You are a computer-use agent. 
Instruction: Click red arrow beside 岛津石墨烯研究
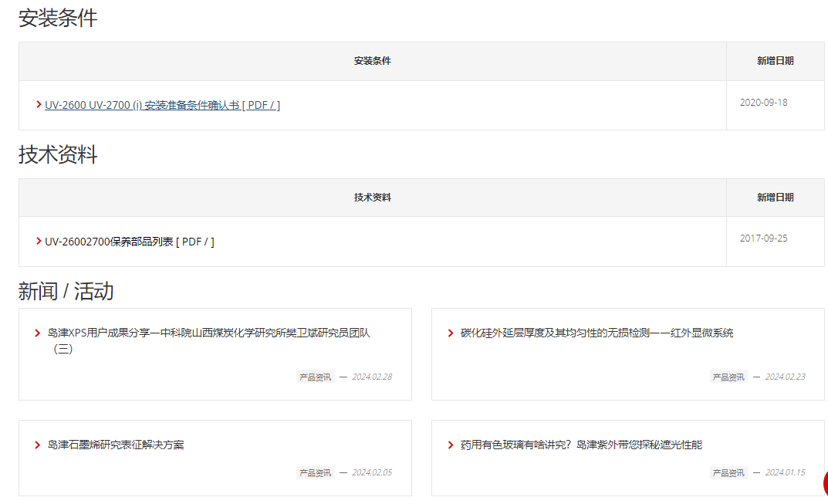point(38,445)
